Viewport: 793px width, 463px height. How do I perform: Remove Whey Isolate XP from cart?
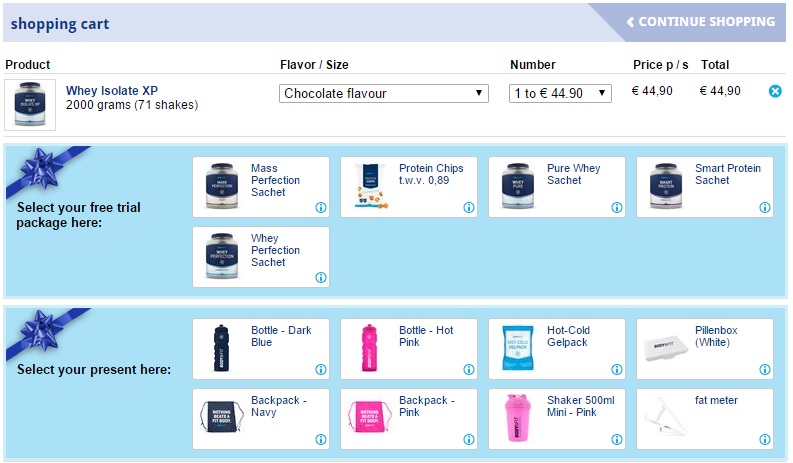(775, 91)
